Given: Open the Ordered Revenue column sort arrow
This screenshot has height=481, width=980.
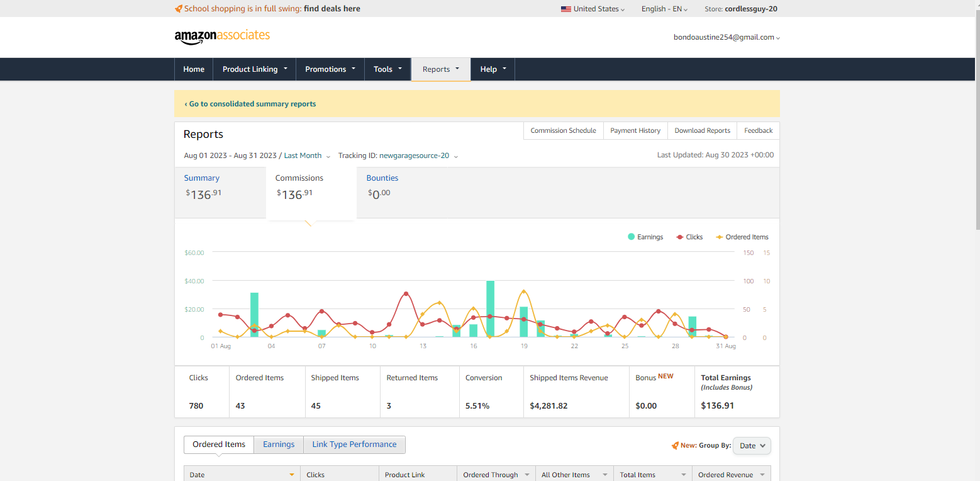Looking at the screenshot, I should click(762, 475).
